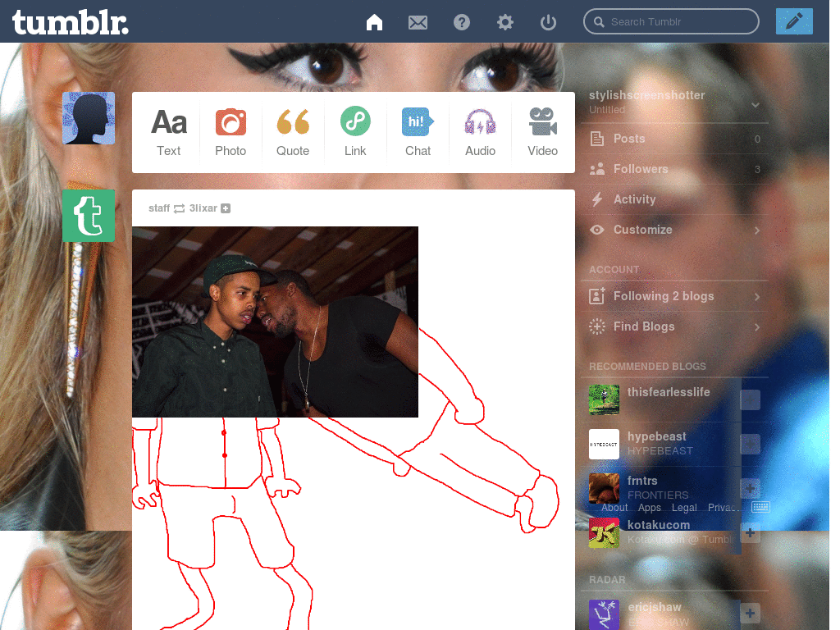
Task: Open the thisfearlesslife recommended blog
Action: (669, 392)
